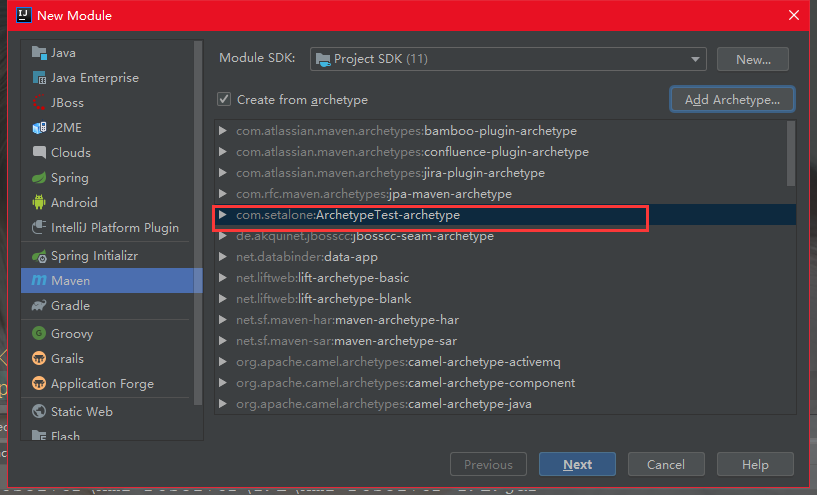
Task: Select the Spring leaf icon
Action: [x=39, y=178]
